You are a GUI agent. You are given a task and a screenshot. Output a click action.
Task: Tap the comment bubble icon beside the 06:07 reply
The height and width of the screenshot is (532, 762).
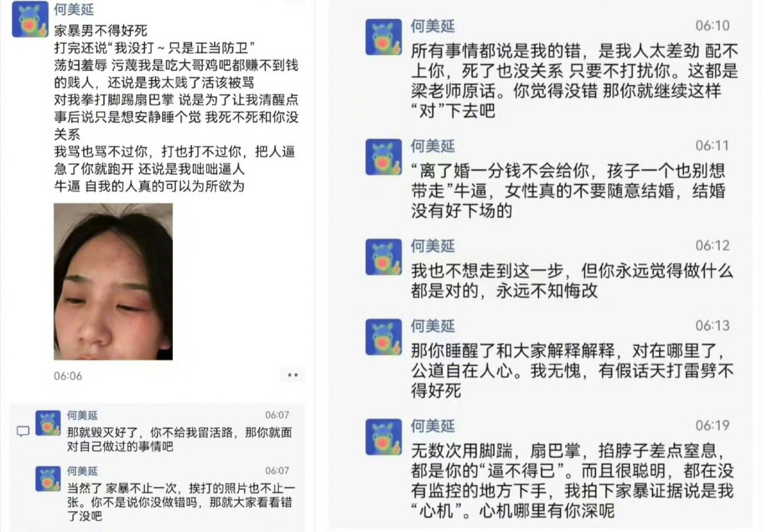coord(23,431)
